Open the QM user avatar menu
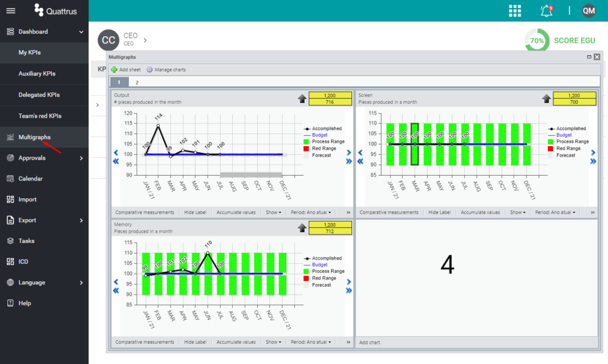 pyautogui.click(x=588, y=11)
